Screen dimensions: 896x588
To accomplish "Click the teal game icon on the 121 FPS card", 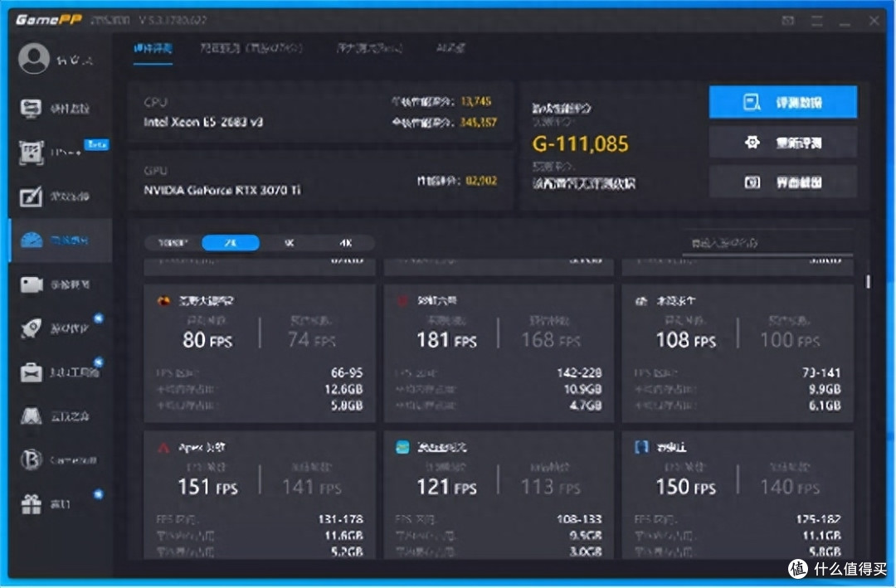I will (403, 447).
